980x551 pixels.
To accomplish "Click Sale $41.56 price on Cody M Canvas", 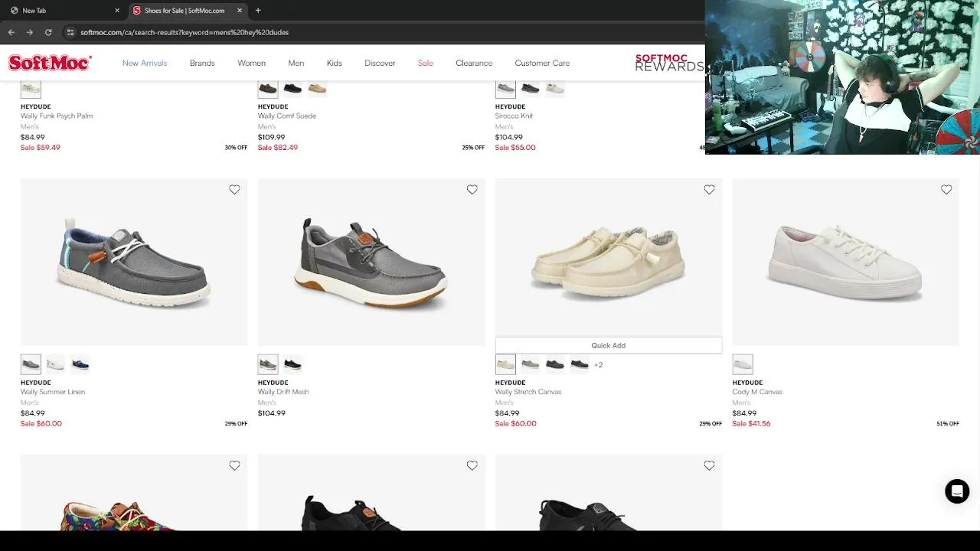I will [751, 423].
